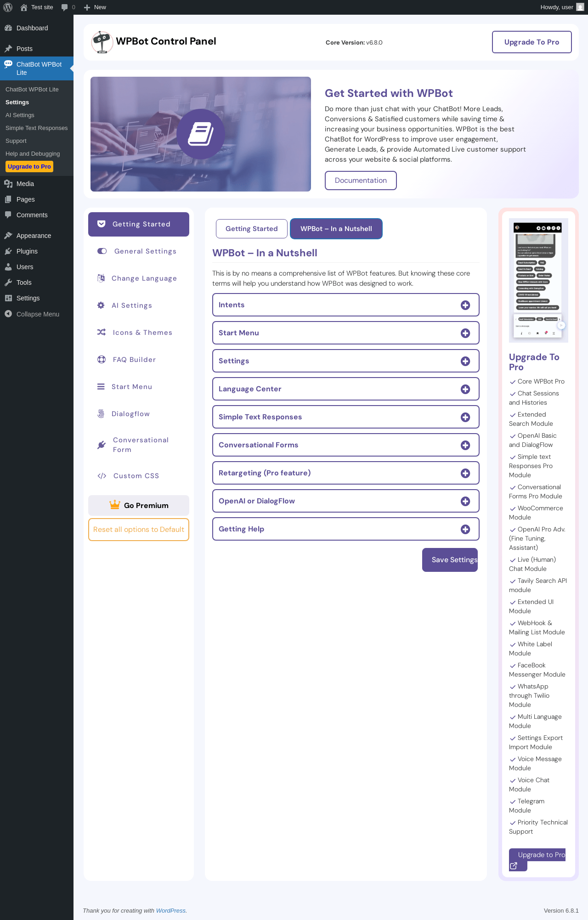Click the Dialogflow spiral icon
Image resolution: width=588 pixels, height=920 pixels.
pyautogui.click(x=101, y=414)
